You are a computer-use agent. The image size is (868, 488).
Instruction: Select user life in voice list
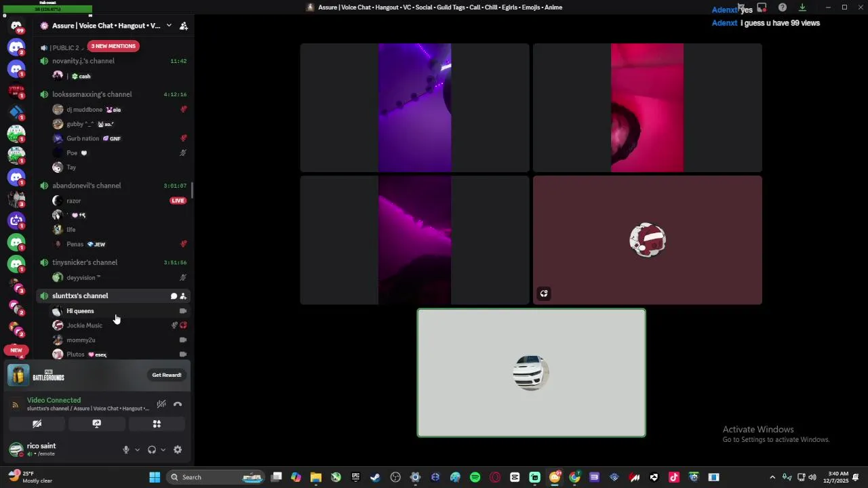[119, 230]
